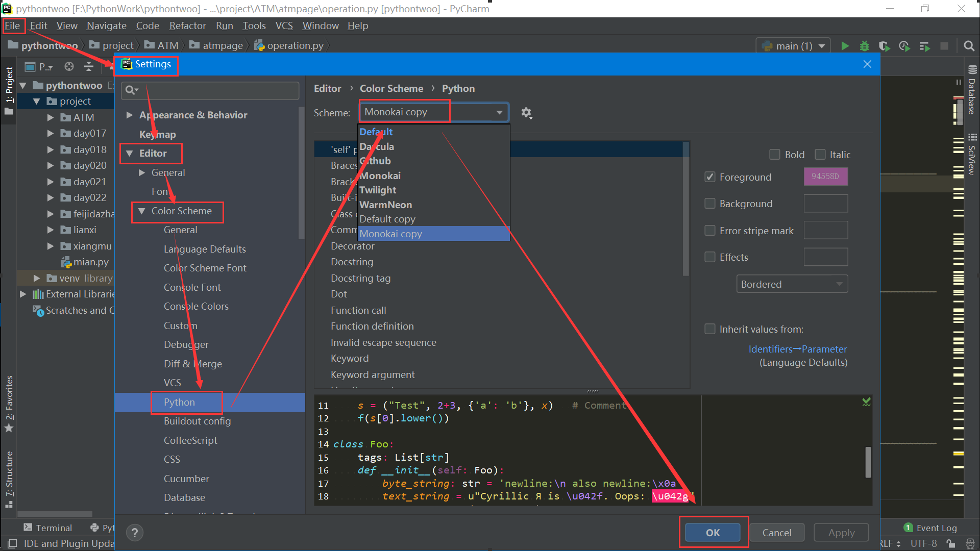Collapse the Editor settings node
The image size is (980, 551).
click(129, 154)
